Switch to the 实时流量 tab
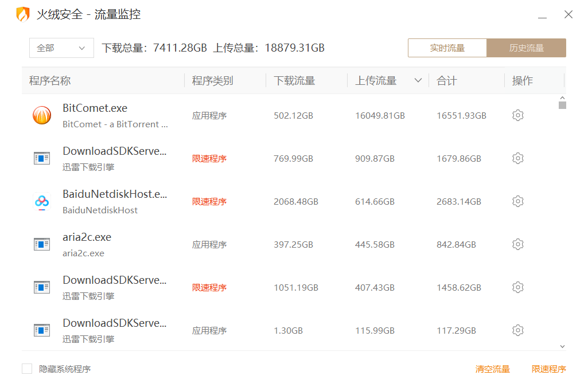This screenshot has height=387, width=588. 447,48
